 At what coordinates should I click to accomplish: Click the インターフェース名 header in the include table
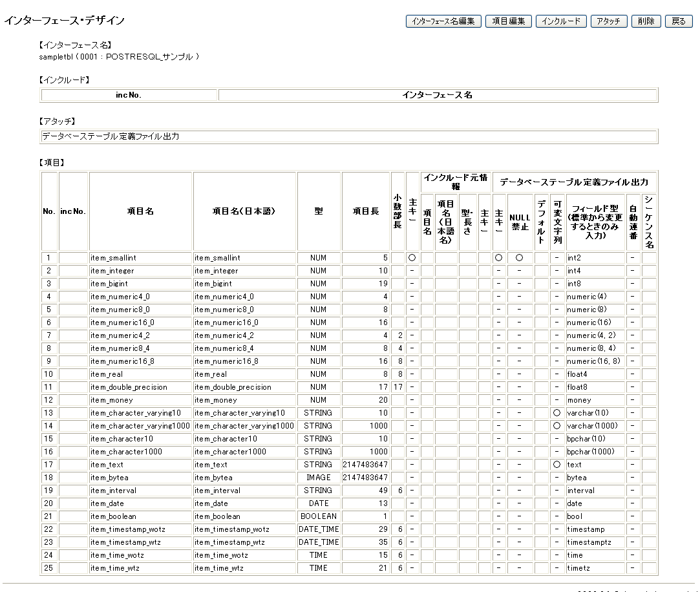[438, 95]
